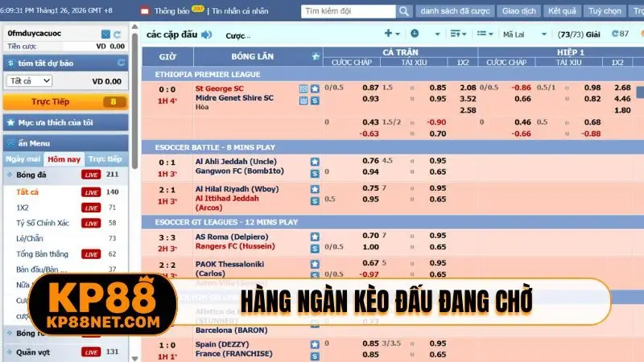
Task: Open the list view layout dropdown
Action: [485, 34]
